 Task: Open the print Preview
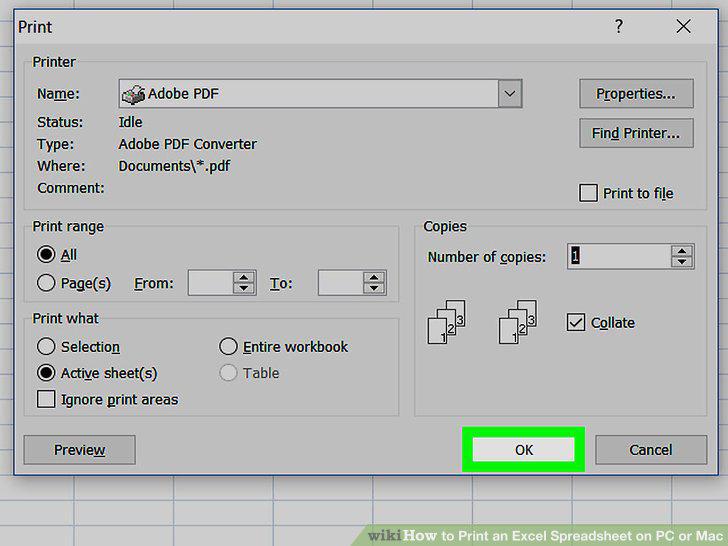click(79, 450)
